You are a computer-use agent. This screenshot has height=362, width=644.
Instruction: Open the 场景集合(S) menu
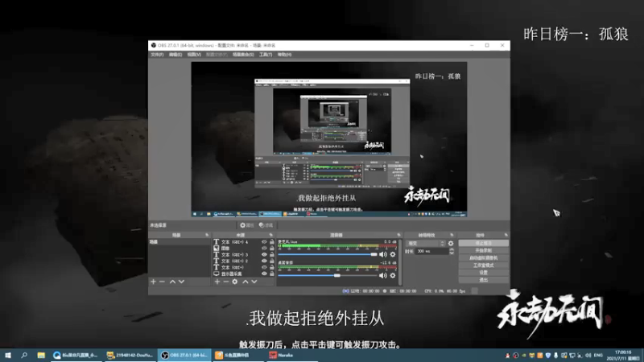[243, 55]
